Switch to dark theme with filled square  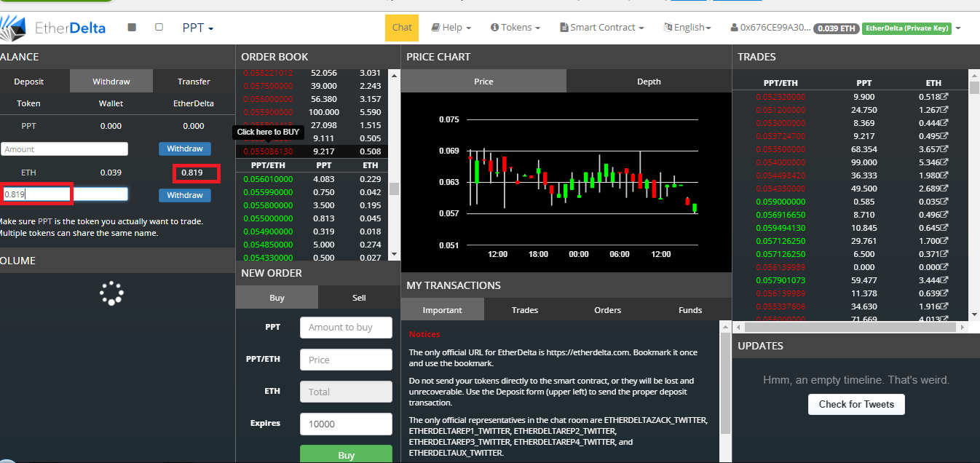point(132,28)
